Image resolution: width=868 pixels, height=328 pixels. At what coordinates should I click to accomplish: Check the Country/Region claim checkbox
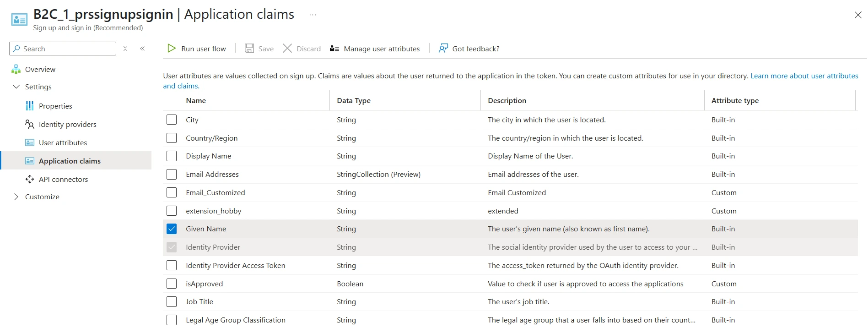pyautogui.click(x=172, y=138)
